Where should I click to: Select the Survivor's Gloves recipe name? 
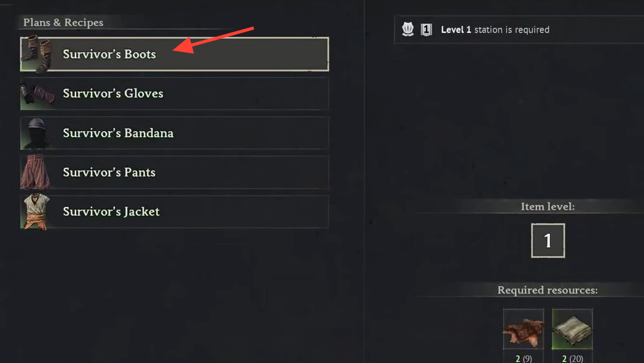tap(113, 94)
